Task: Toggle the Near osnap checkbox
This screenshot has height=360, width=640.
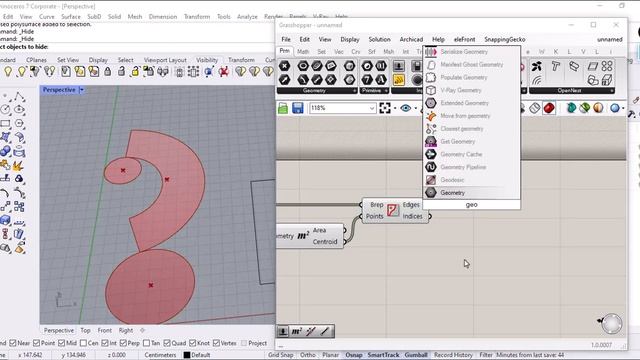Action: click(13, 343)
